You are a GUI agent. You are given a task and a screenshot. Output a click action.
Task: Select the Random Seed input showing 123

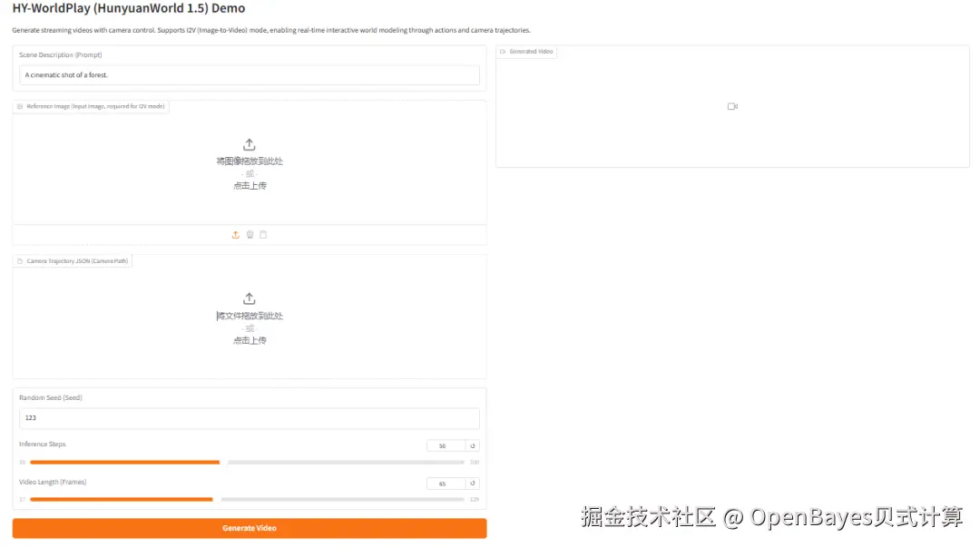[x=250, y=418]
